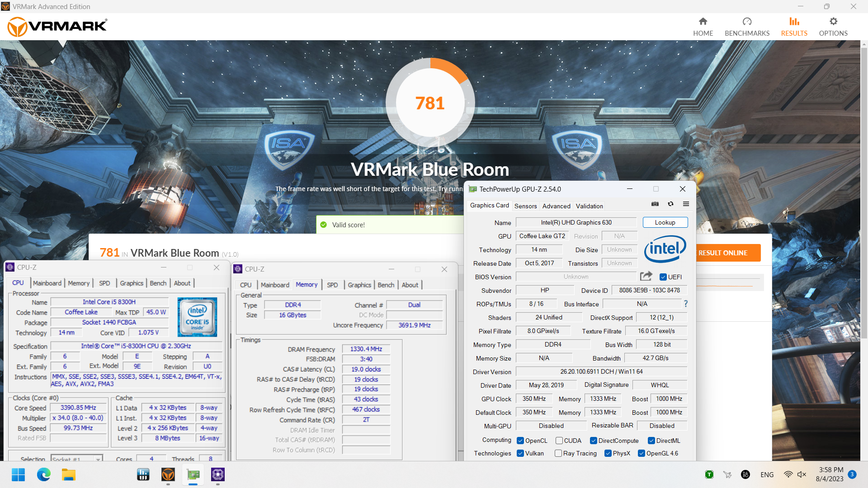Open the VRMark HOME page
The image size is (868, 488).
[x=703, y=27]
